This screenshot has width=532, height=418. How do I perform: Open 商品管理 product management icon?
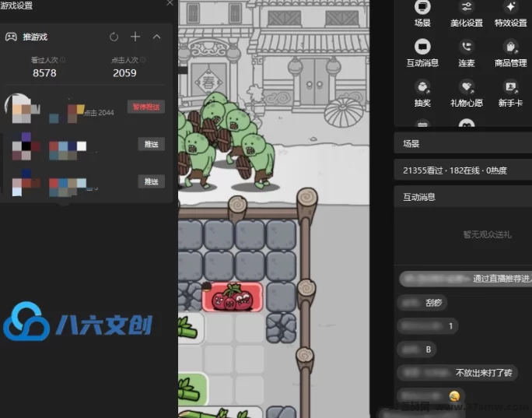[x=511, y=47]
